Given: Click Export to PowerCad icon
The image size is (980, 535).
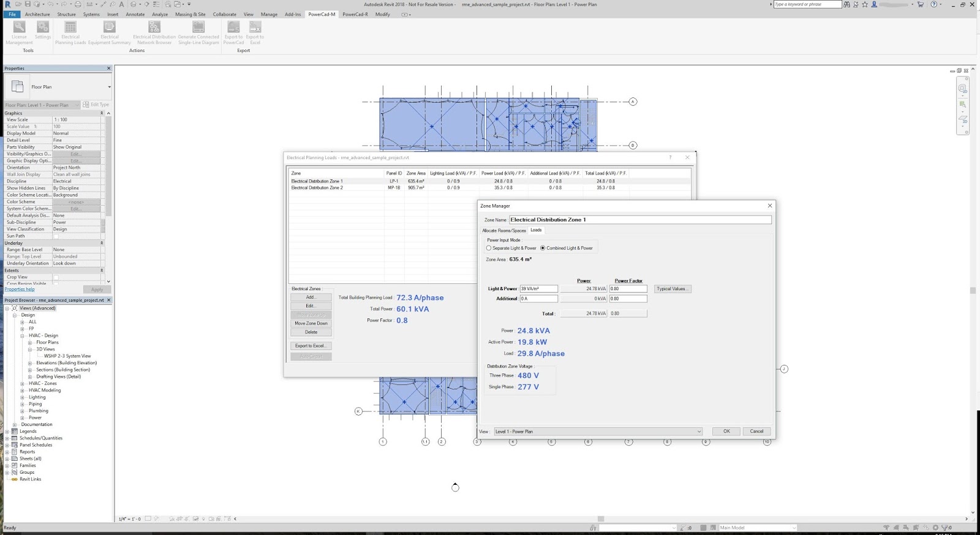Looking at the screenshot, I should pyautogui.click(x=233, y=28).
